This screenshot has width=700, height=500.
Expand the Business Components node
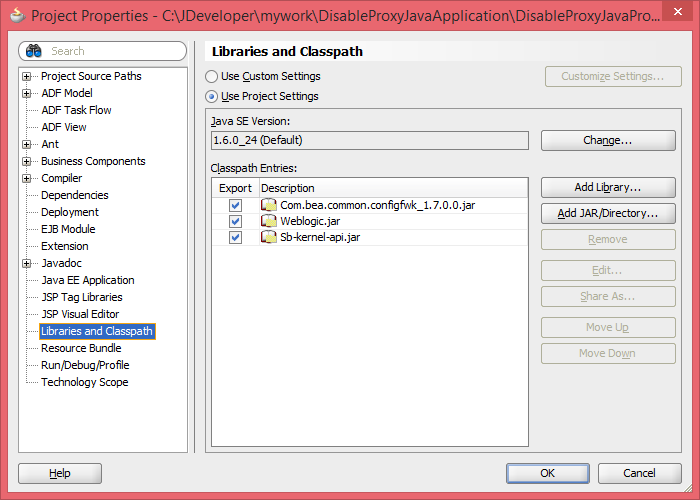coord(27,161)
